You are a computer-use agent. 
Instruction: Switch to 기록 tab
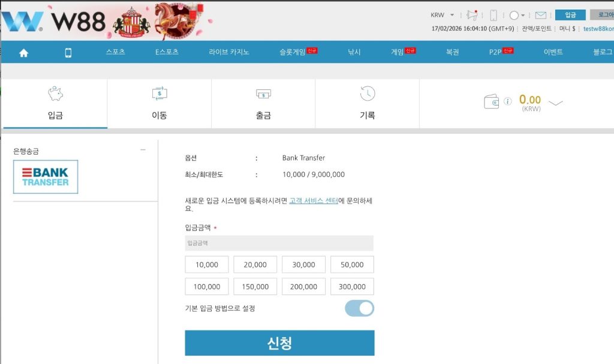(x=368, y=104)
